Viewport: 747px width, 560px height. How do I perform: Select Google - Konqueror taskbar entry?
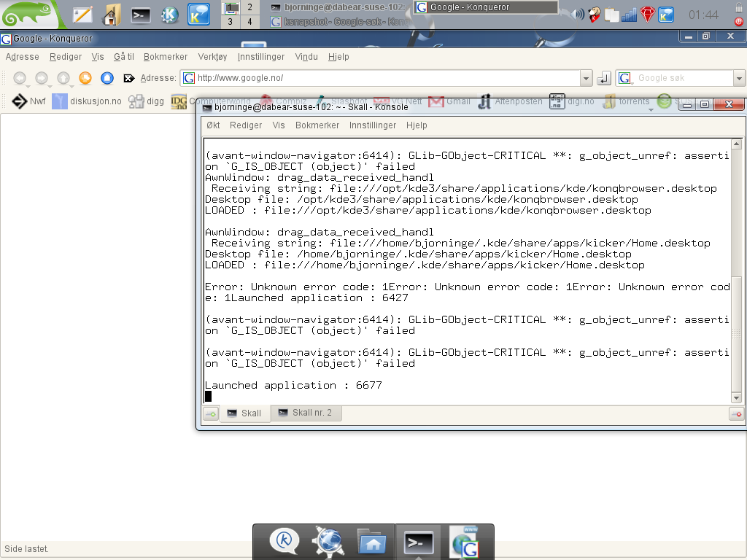coord(485,7)
